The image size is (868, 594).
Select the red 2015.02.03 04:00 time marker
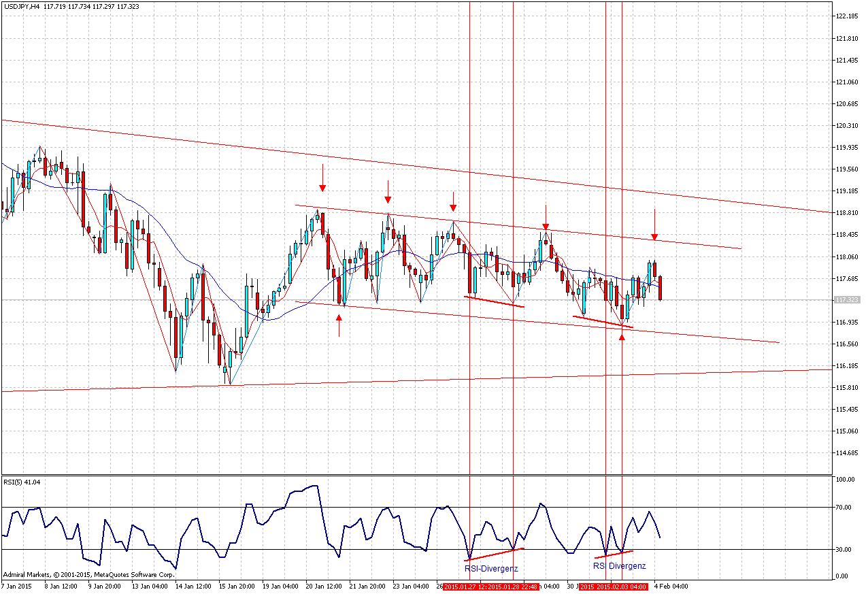pyautogui.click(x=622, y=586)
